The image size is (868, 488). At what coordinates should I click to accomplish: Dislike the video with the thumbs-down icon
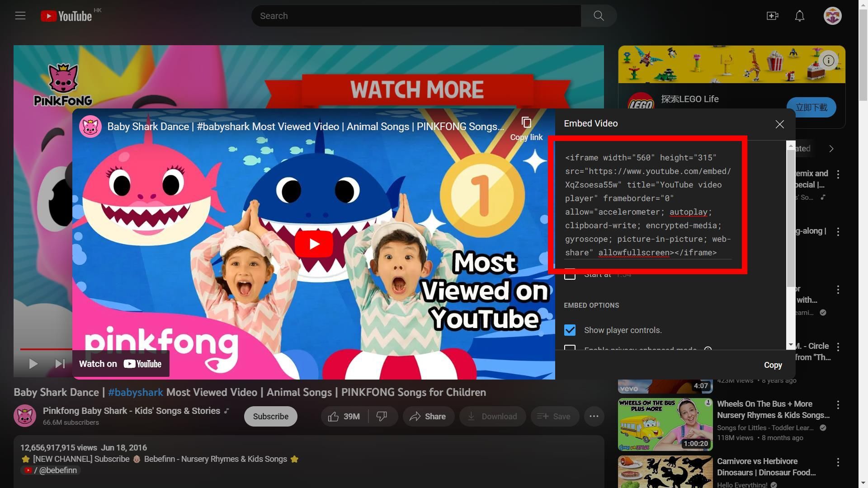pos(382,417)
